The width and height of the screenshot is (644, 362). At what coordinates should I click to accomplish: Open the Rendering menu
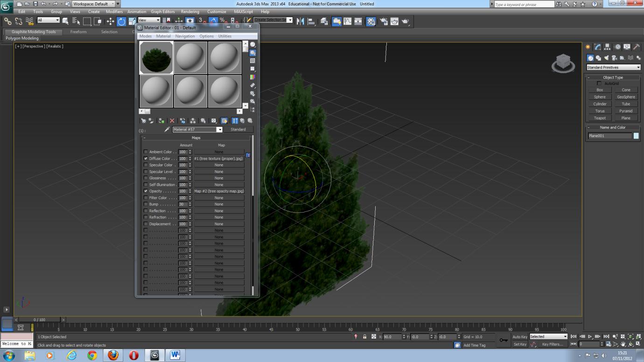pyautogui.click(x=190, y=12)
